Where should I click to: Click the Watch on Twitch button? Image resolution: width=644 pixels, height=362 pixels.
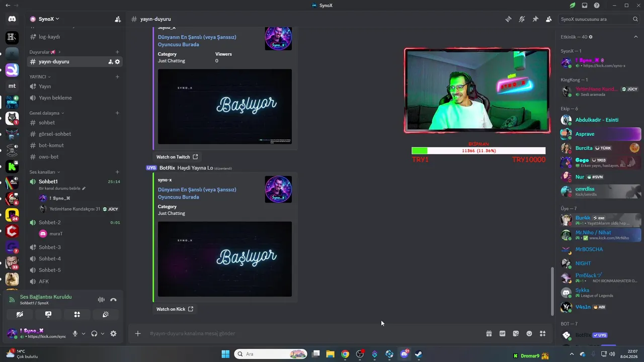177,157
